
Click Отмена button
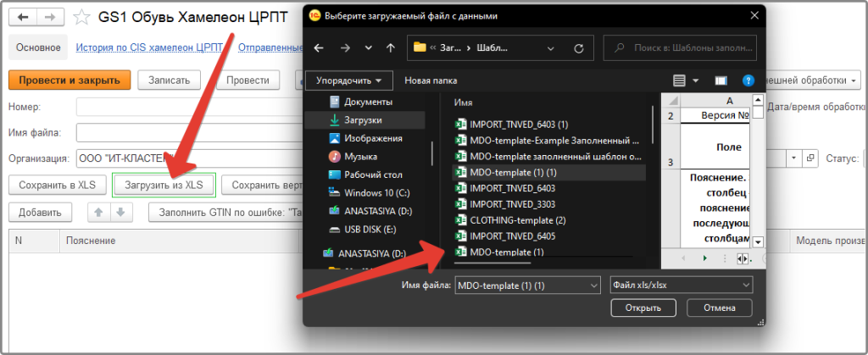pyautogui.click(x=720, y=308)
